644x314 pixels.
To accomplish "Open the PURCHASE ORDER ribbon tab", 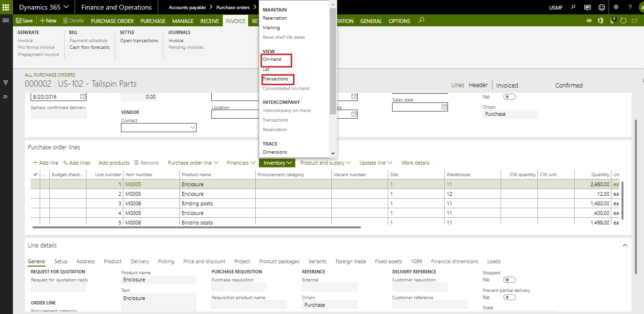I will (x=112, y=21).
